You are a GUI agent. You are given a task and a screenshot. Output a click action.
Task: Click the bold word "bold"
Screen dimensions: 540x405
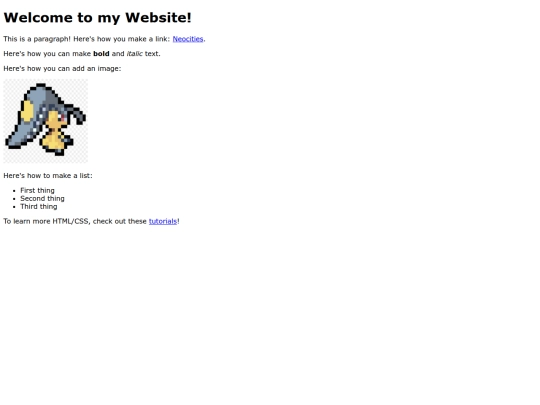click(x=101, y=54)
